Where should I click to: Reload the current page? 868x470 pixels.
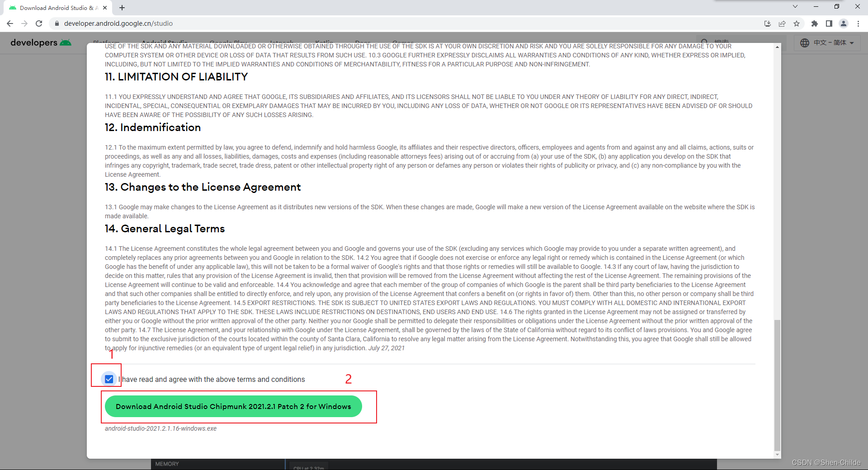click(39, 23)
